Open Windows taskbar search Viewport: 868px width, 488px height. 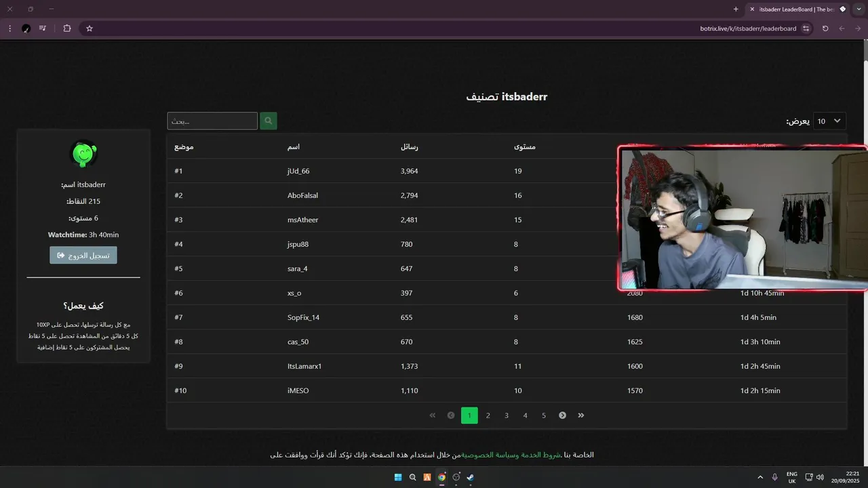point(412,477)
